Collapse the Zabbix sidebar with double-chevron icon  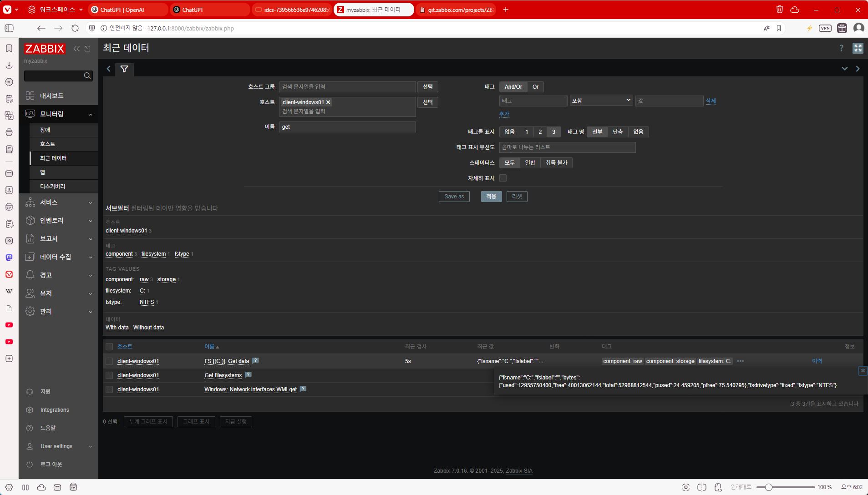76,49
